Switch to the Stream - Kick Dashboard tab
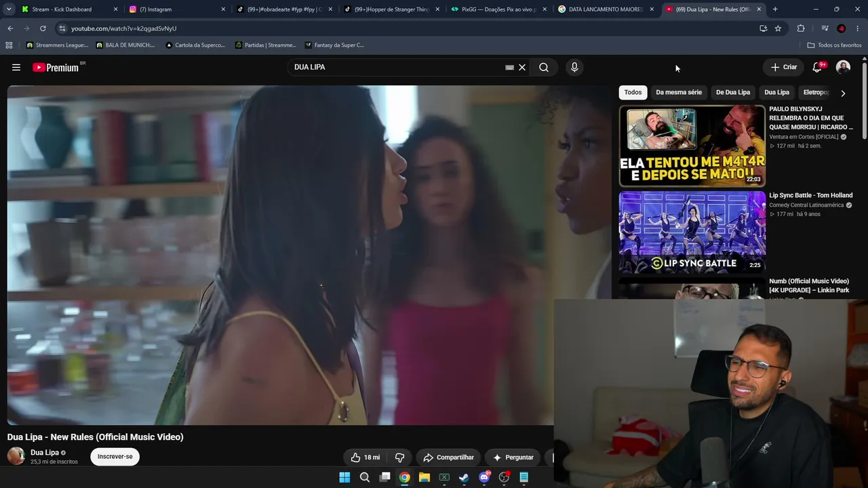 tap(68, 9)
